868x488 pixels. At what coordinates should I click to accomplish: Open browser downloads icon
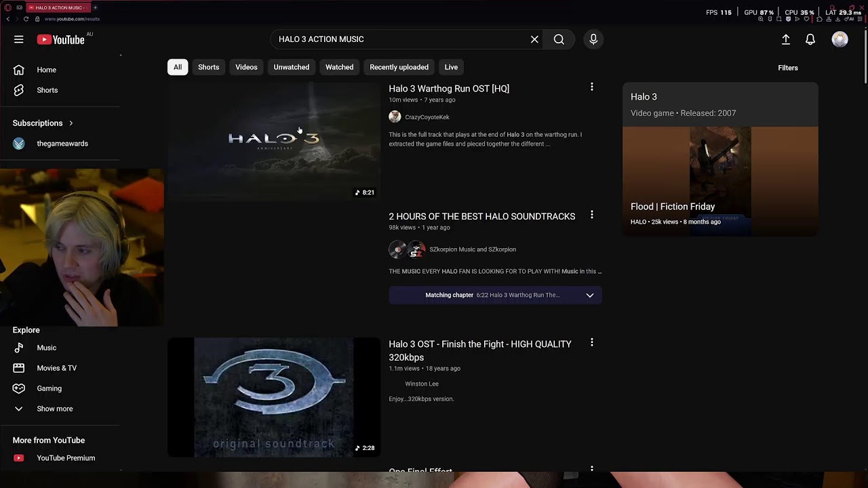pos(837,19)
